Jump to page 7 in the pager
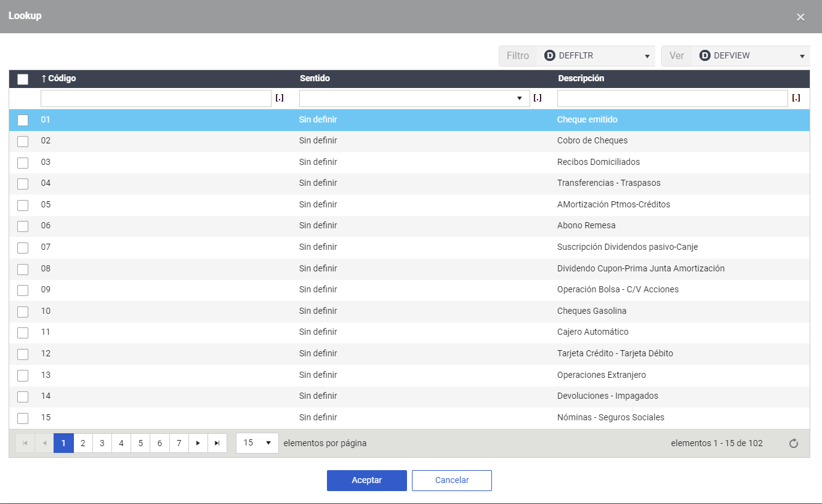Viewport: 822px width, 504px height. [179, 443]
